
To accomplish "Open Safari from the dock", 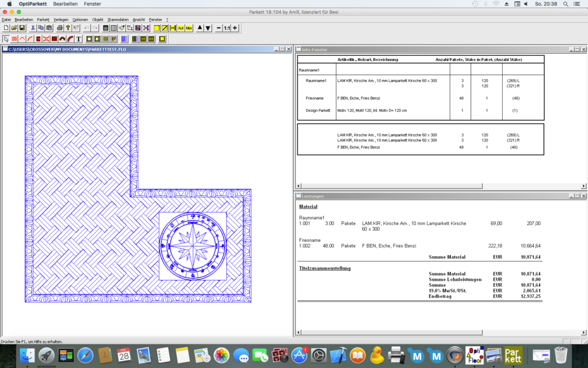I will point(85,355).
